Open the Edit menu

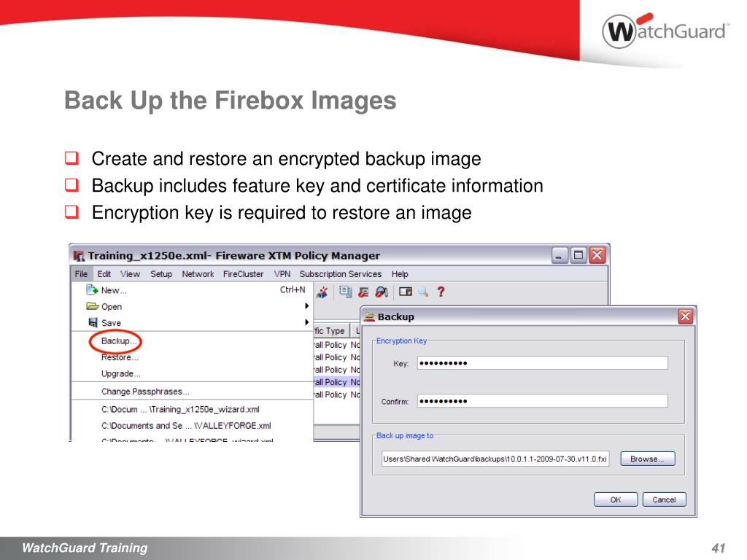104,274
